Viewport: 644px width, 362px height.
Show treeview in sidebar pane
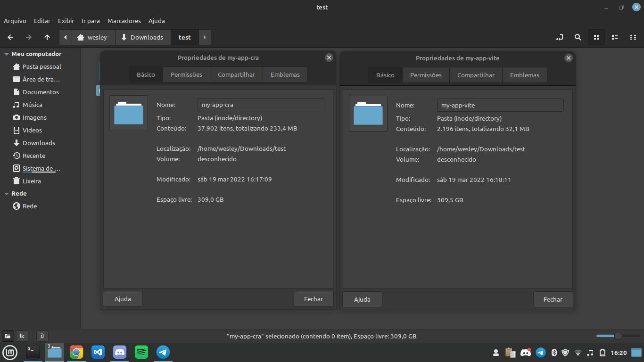coord(22,336)
